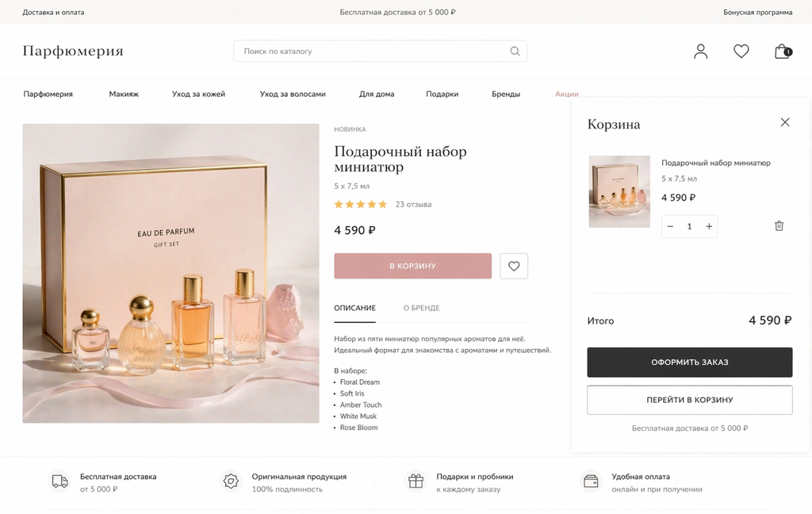Image resolution: width=812 pixels, height=514 pixels.
Task: Switch to the О бренде tab
Action: pos(421,308)
